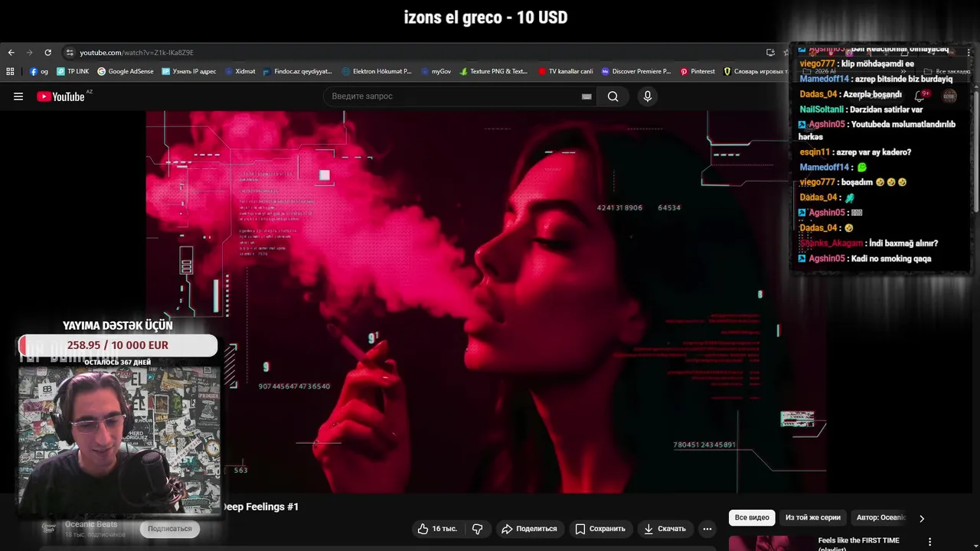Click the main video player
The width and height of the screenshot is (980, 551).
tap(487, 302)
